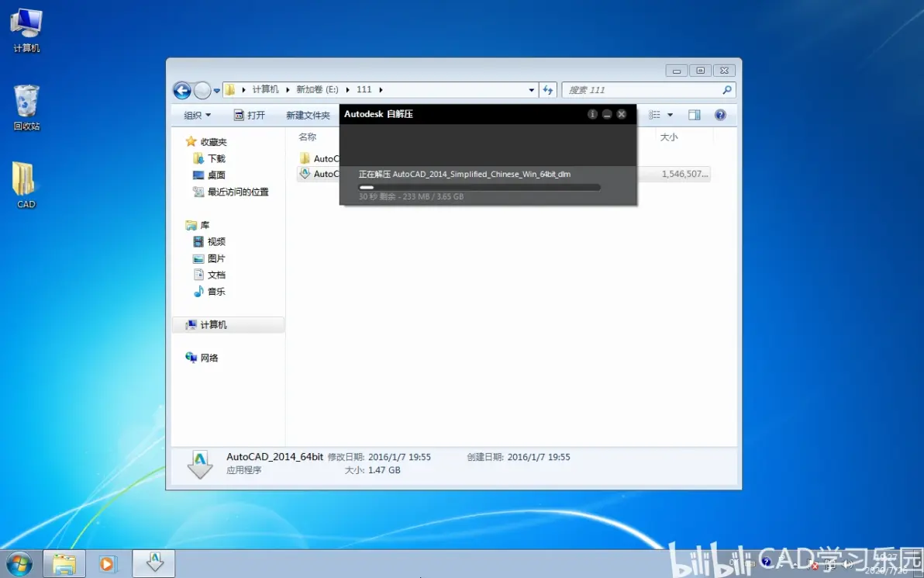Screen dimensions: 924x578
Task: Click the 111 folder breadcrumb segment
Action: pos(364,90)
